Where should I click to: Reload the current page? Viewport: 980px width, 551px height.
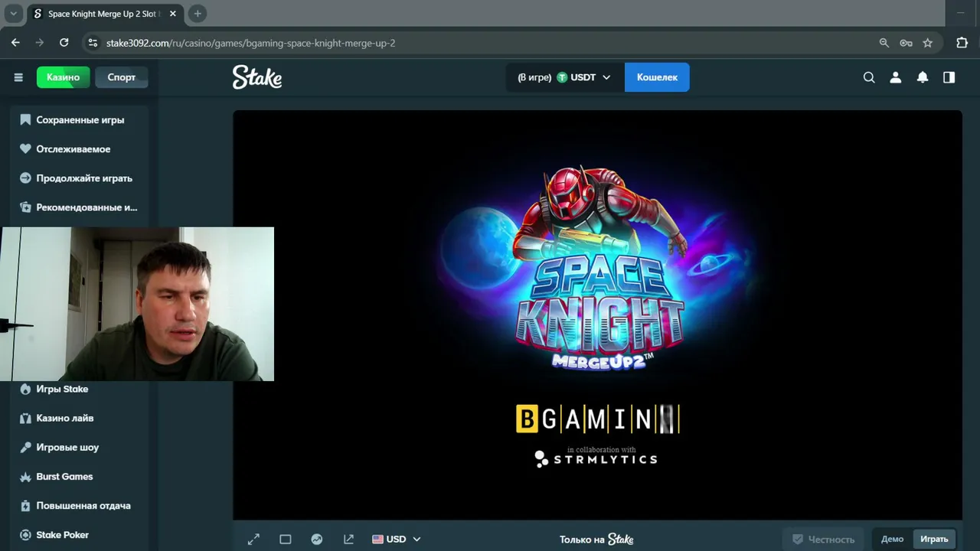(x=64, y=43)
